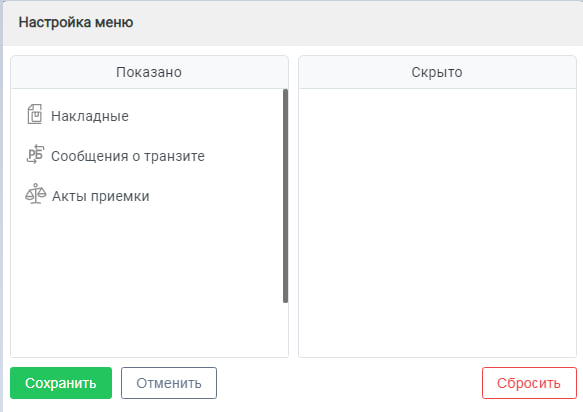The image size is (583, 412).
Task: Cancel changes via Отменить button
Action: pos(169,383)
